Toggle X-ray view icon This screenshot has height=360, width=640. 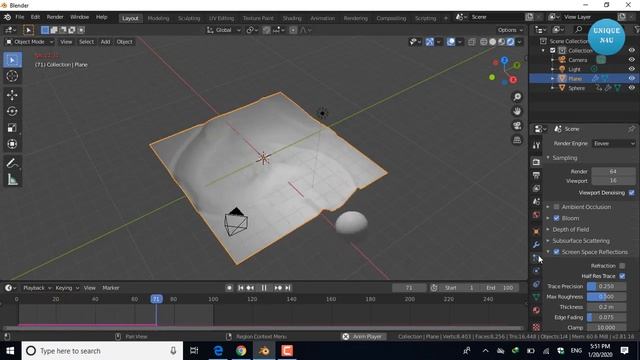click(471, 42)
